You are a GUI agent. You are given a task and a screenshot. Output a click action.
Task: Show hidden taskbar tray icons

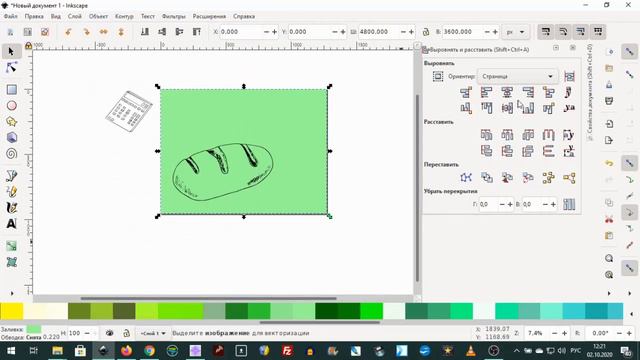517,351
